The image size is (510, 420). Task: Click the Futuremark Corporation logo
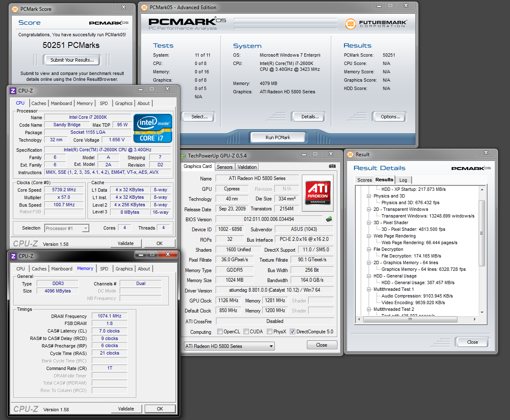coord(376,24)
